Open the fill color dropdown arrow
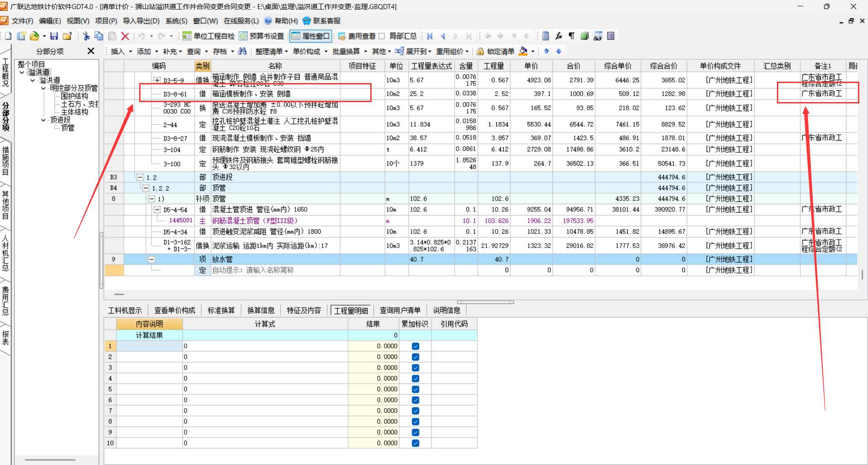The height and width of the screenshot is (465, 868). [x=533, y=51]
